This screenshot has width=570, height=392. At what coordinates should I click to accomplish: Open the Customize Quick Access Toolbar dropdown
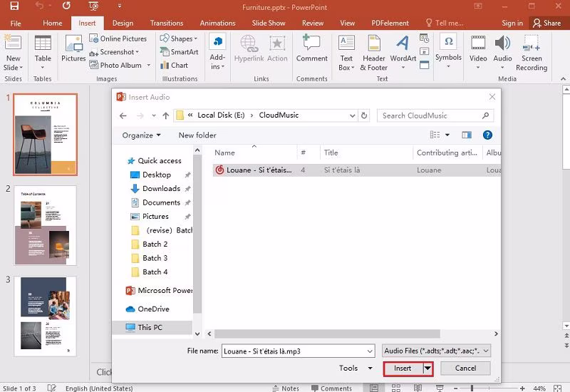[120, 6]
